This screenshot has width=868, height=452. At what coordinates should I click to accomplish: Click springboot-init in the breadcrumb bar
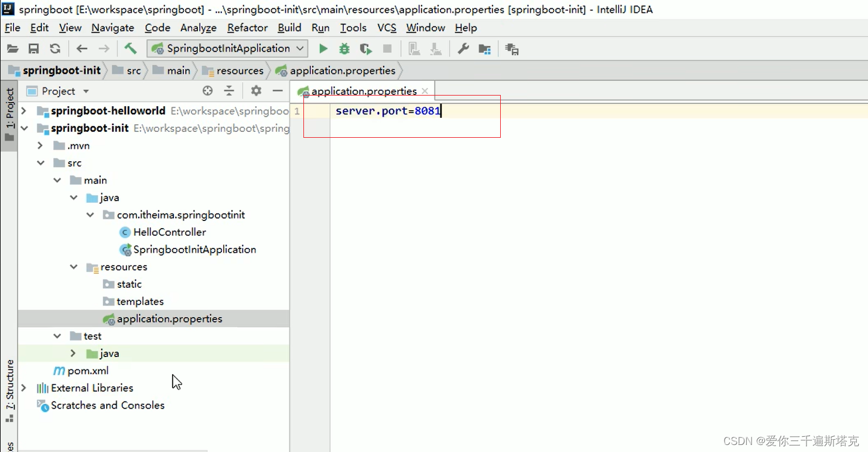54,70
